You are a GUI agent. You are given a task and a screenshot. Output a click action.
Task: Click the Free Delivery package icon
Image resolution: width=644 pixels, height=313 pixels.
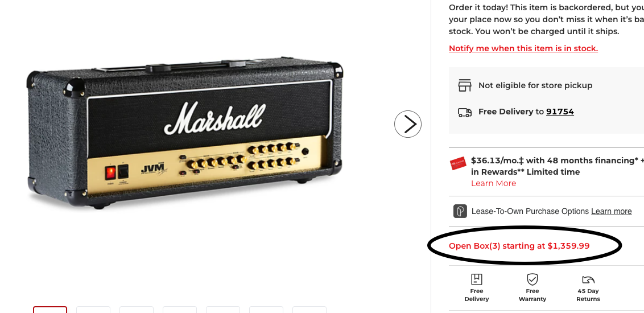[476, 279]
